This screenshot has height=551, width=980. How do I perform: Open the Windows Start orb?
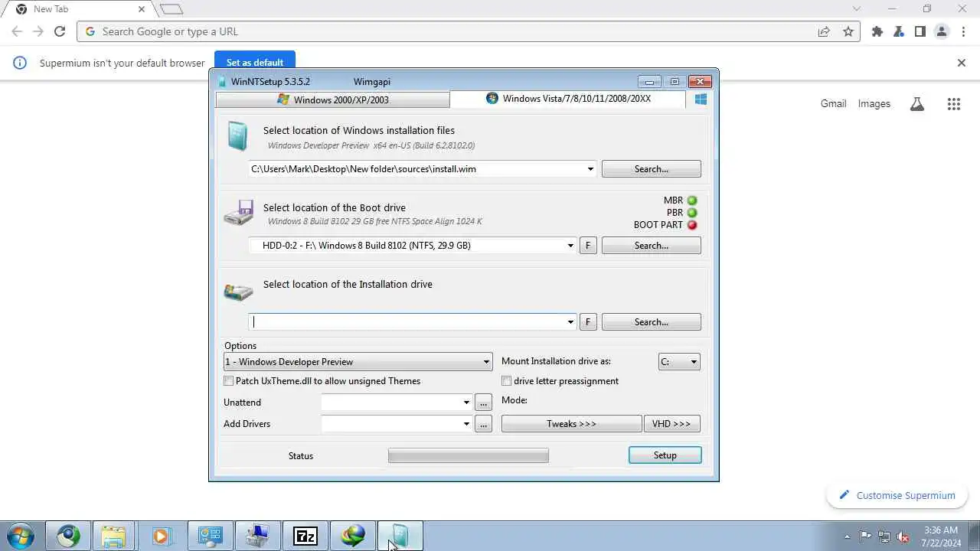click(21, 536)
